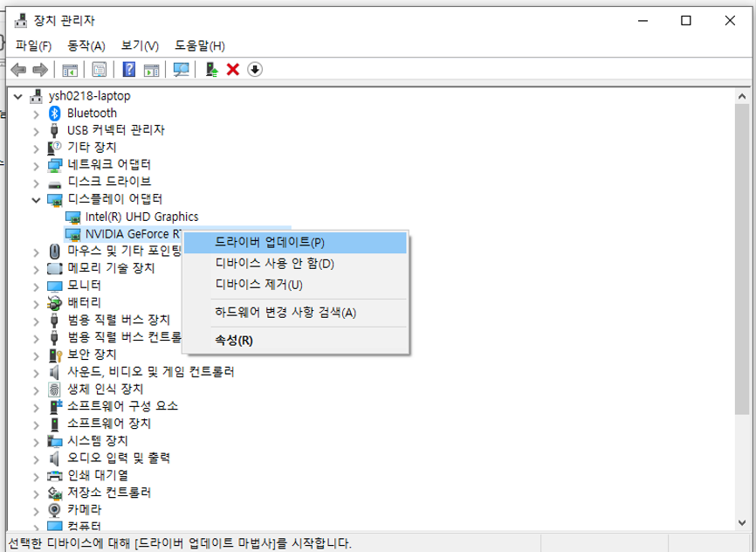Click the show/hide action pane toolbar icon
This screenshot has width=756, height=552.
[151, 70]
